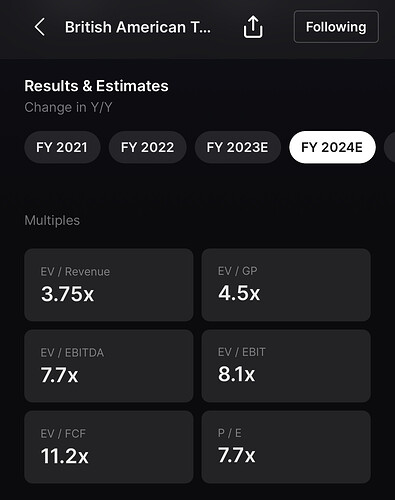Viewport: 395px width, 500px height.
Task: Select the FY 2021 period chip
Action: (x=62, y=147)
